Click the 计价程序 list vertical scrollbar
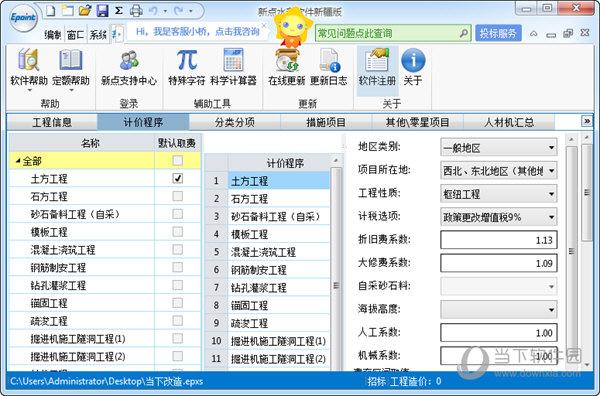This screenshot has height=396, width=600. tap(336, 285)
